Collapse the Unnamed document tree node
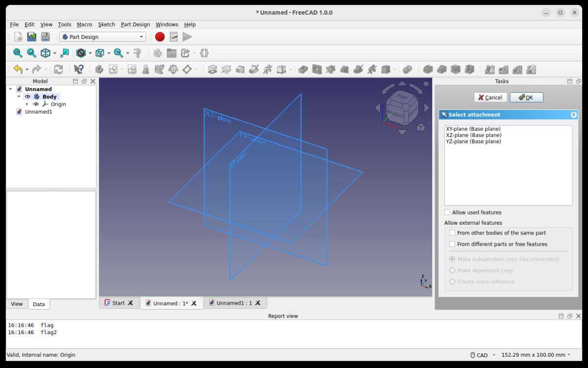Screen dimensions: 588x368 [x=11, y=89]
